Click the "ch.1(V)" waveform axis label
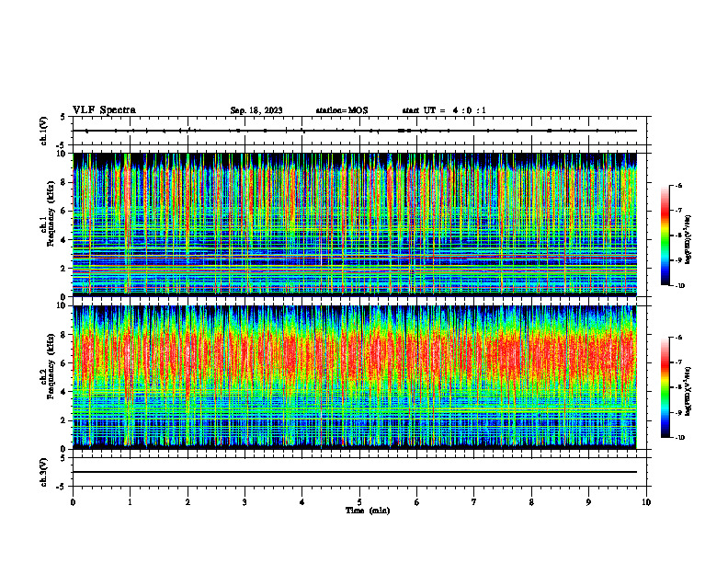This screenshot has width=728, height=563. coord(43,131)
